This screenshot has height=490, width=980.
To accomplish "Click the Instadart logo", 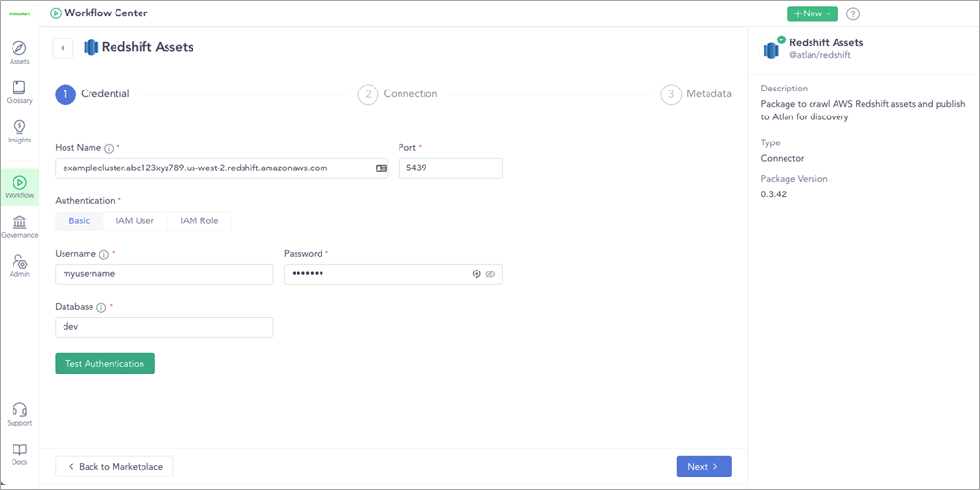I will click(x=19, y=13).
